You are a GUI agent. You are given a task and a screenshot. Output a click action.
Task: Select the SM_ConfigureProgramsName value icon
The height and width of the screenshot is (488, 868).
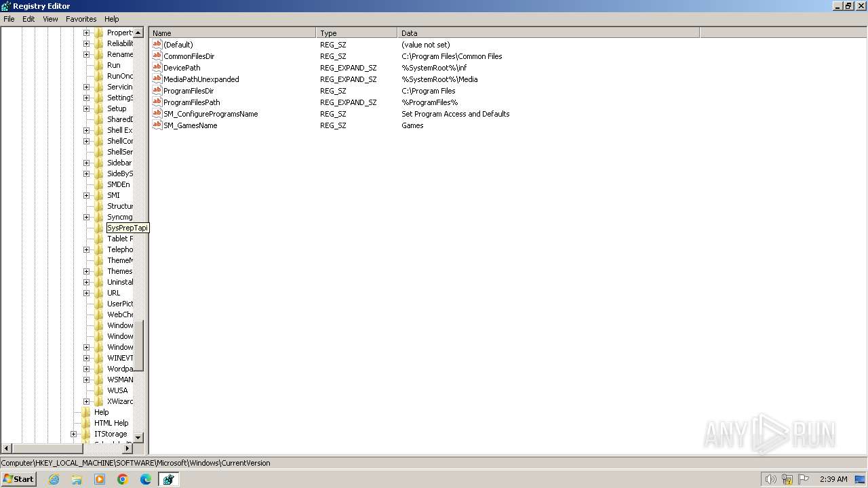click(157, 114)
